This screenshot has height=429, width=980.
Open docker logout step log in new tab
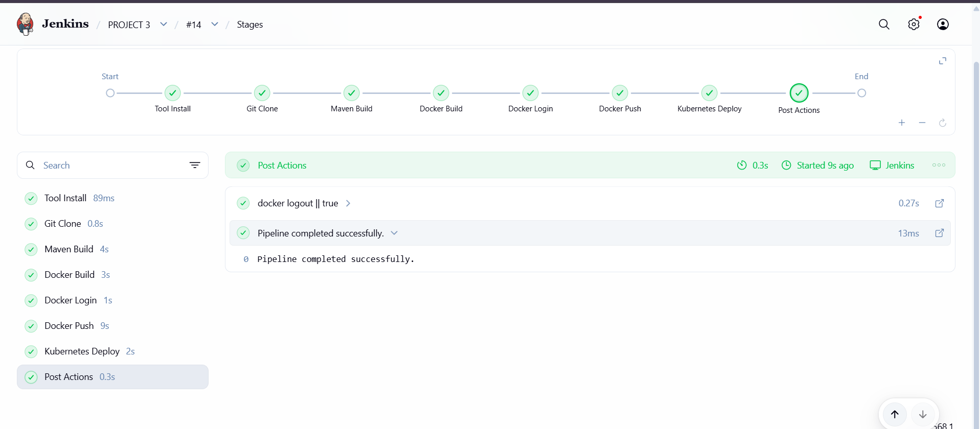coord(940,203)
